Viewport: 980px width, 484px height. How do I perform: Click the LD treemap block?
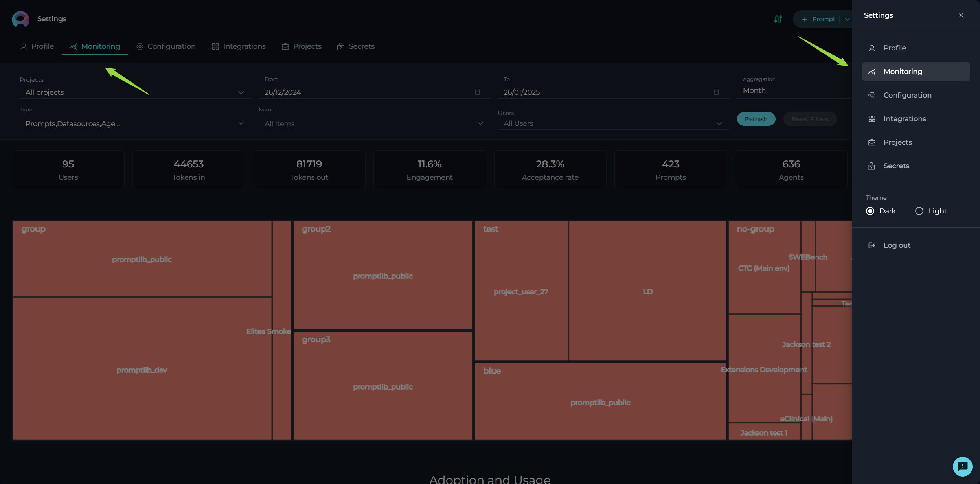point(647,291)
